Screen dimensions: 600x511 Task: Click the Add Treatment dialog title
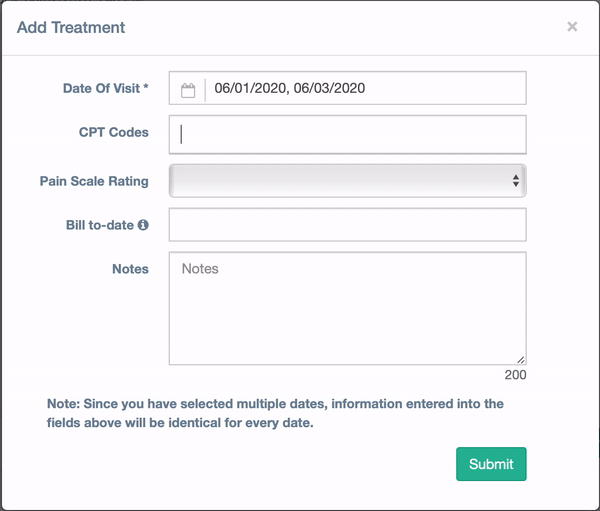71,28
